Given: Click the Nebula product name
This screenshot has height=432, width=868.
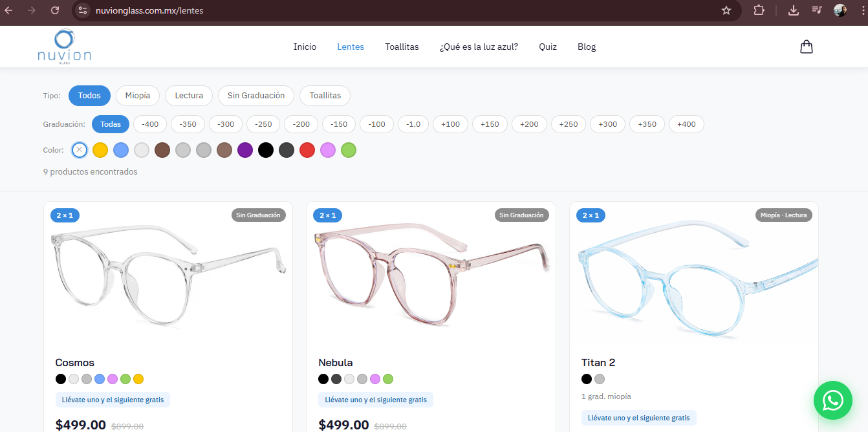Looking at the screenshot, I should [x=336, y=362].
